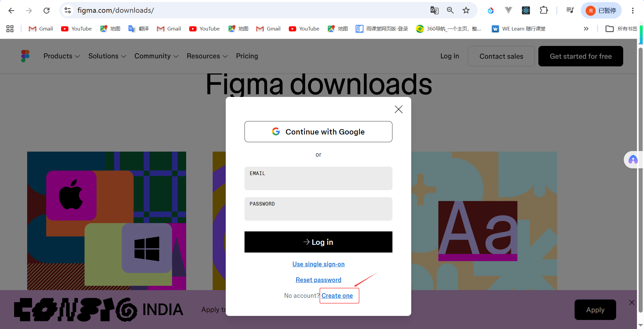644x329 pixels.
Task: Reload the page with the refresh icon
Action: pyautogui.click(x=47, y=10)
